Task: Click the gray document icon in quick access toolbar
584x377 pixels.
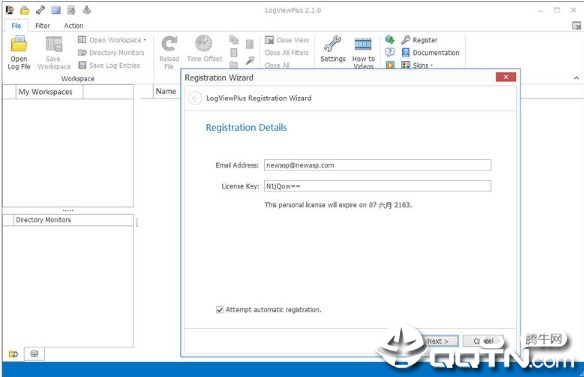Action: (x=71, y=10)
